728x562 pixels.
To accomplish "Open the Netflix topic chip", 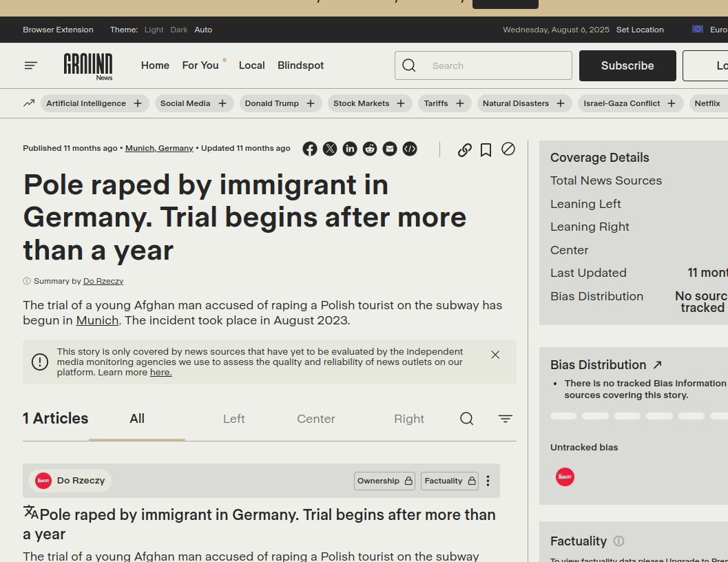I will (707, 103).
